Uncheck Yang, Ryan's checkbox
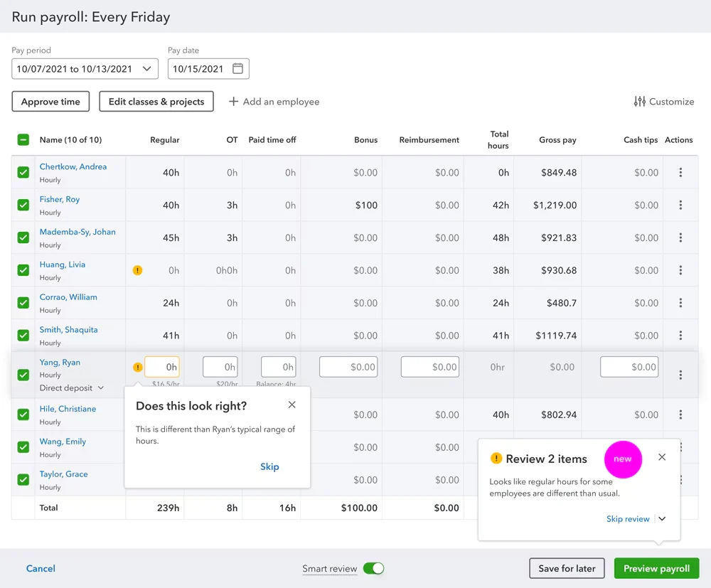This screenshot has height=588, width=711. pos(23,375)
